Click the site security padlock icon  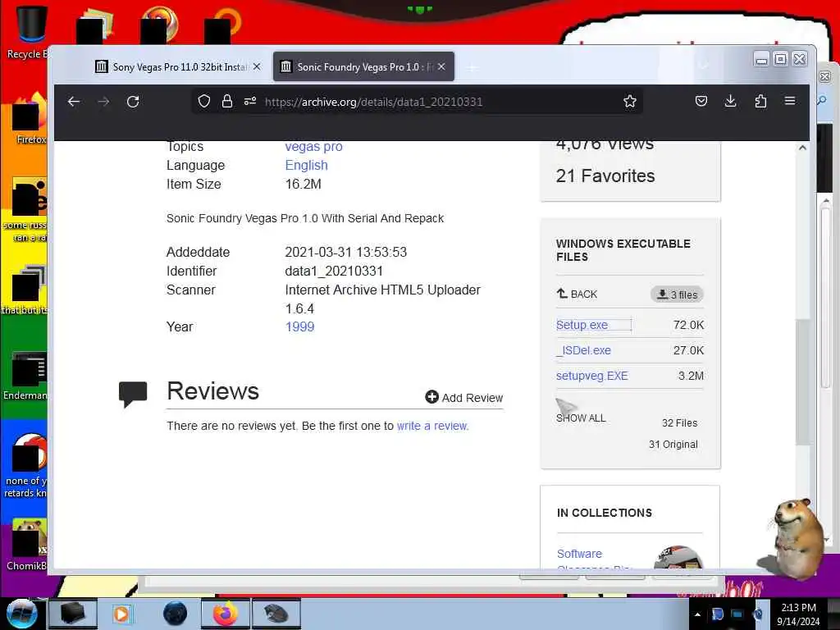coord(227,101)
